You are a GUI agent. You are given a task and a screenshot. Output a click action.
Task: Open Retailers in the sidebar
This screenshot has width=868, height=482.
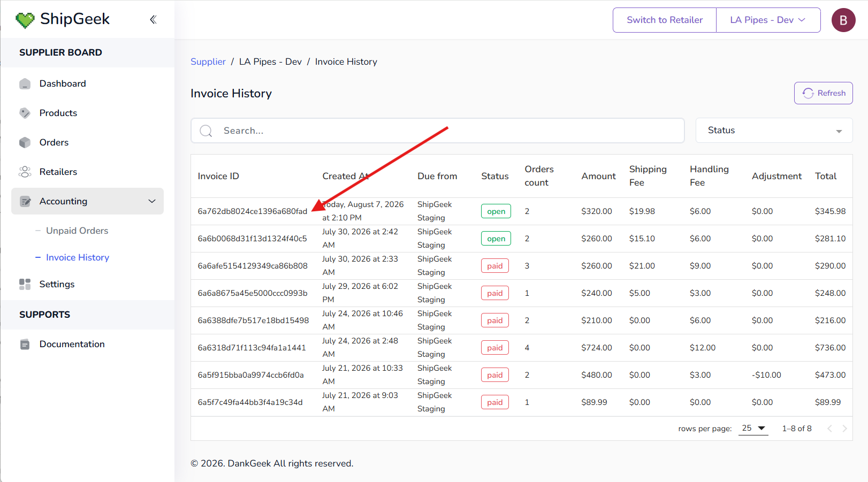point(87,172)
